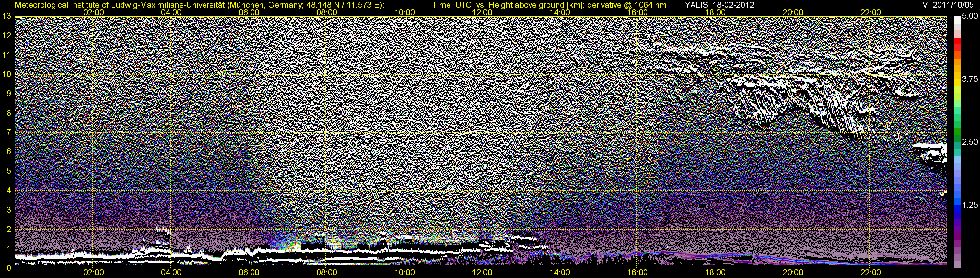
Task: Click the 5.00 color scale value
Action: [x=970, y=16]
